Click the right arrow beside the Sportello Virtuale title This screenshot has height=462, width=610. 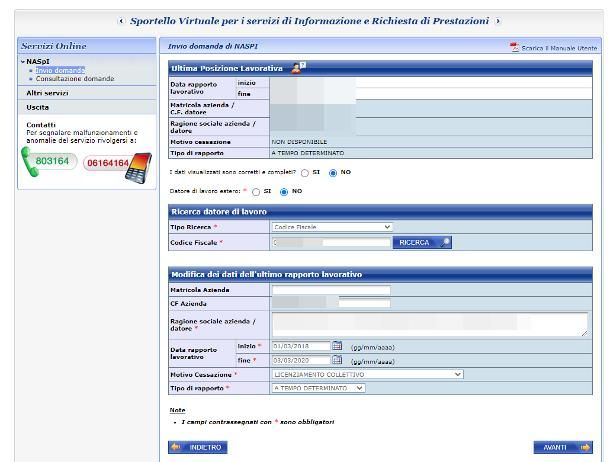(498, 21)
